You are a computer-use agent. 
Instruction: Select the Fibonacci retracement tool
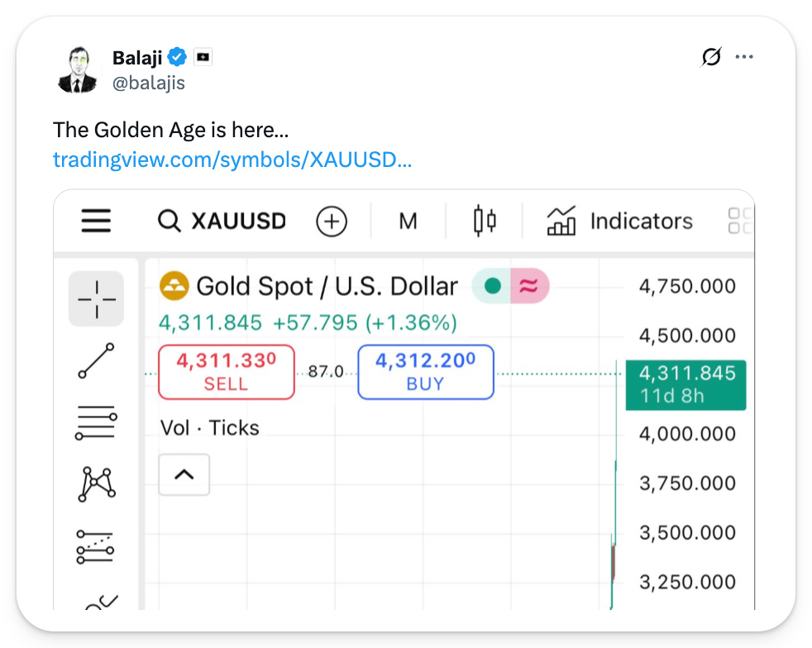(x=96, y=422)
